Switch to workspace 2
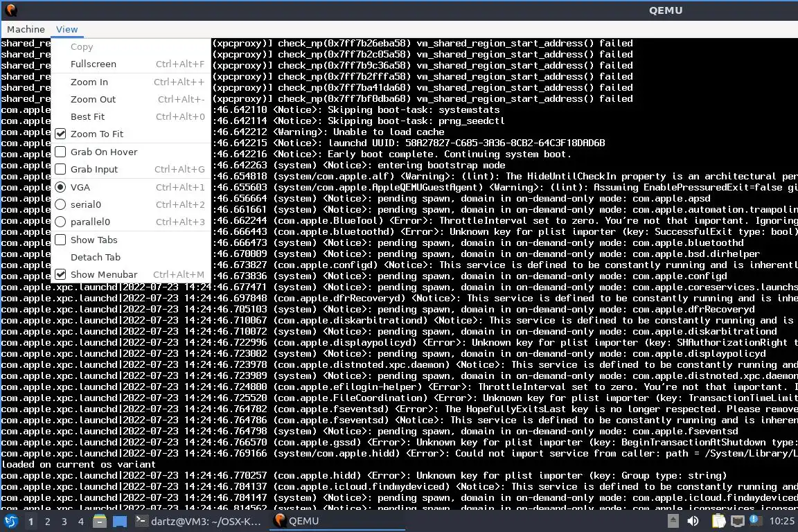This screenshot has height=532, width=798. [47, 522]
